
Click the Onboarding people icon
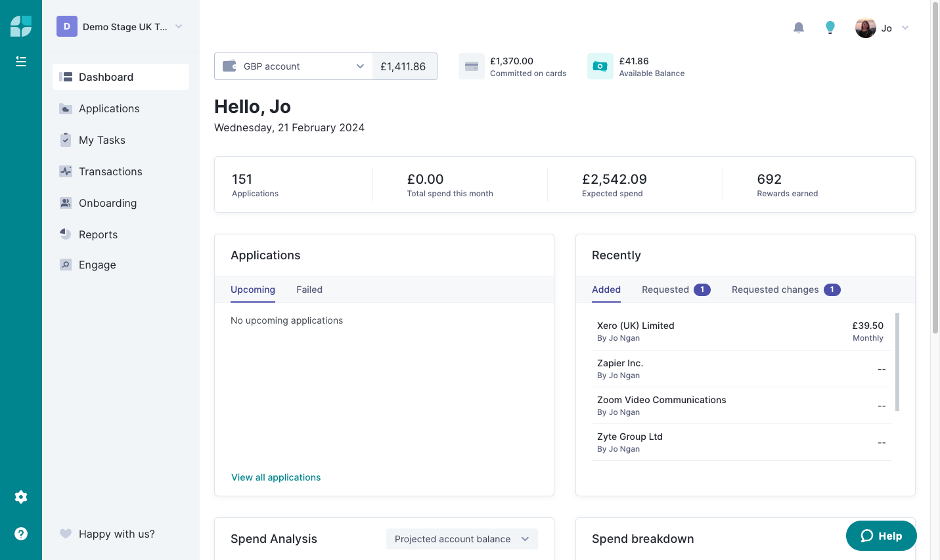click(x=66, y=203)
